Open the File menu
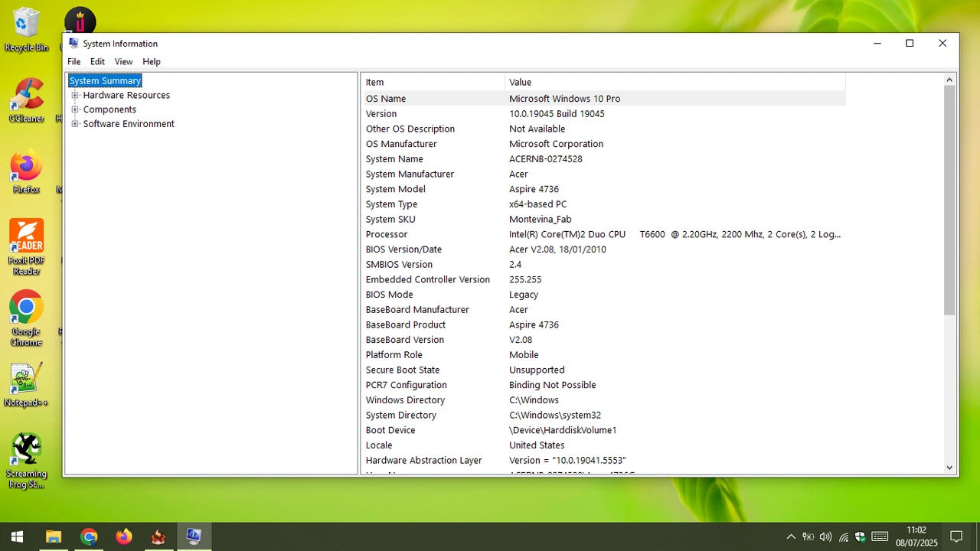 coord(73,61)
